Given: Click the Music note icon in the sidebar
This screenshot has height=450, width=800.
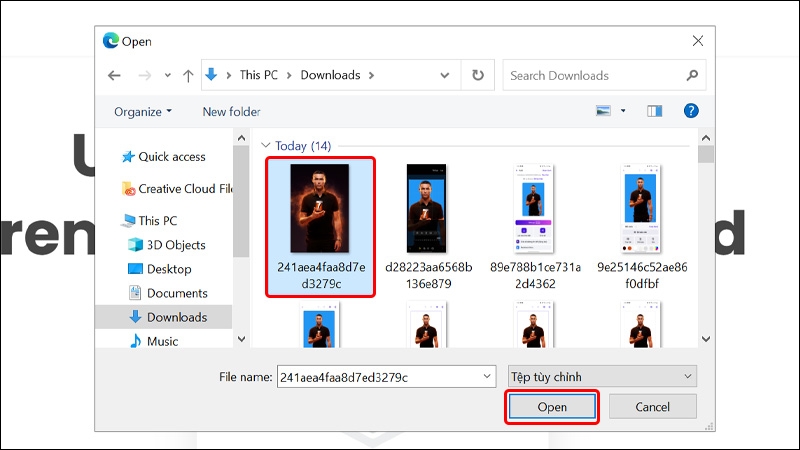Looking at the screenshot, I should (x=135, y=341).
